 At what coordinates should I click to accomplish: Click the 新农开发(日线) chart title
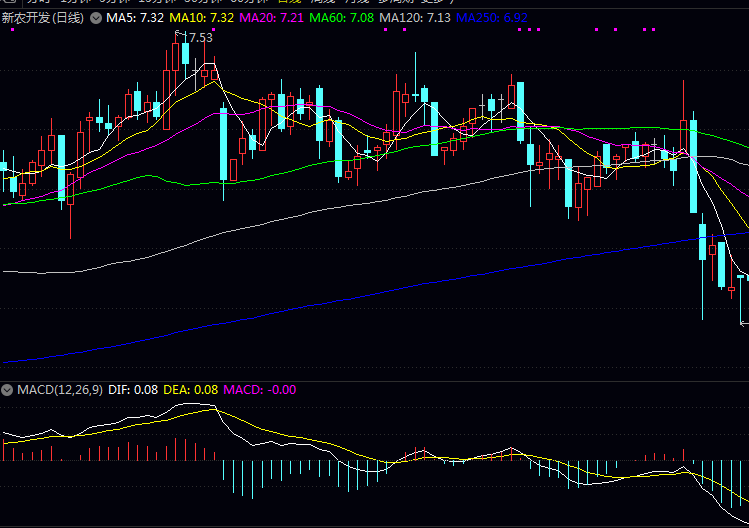point(44,18)
